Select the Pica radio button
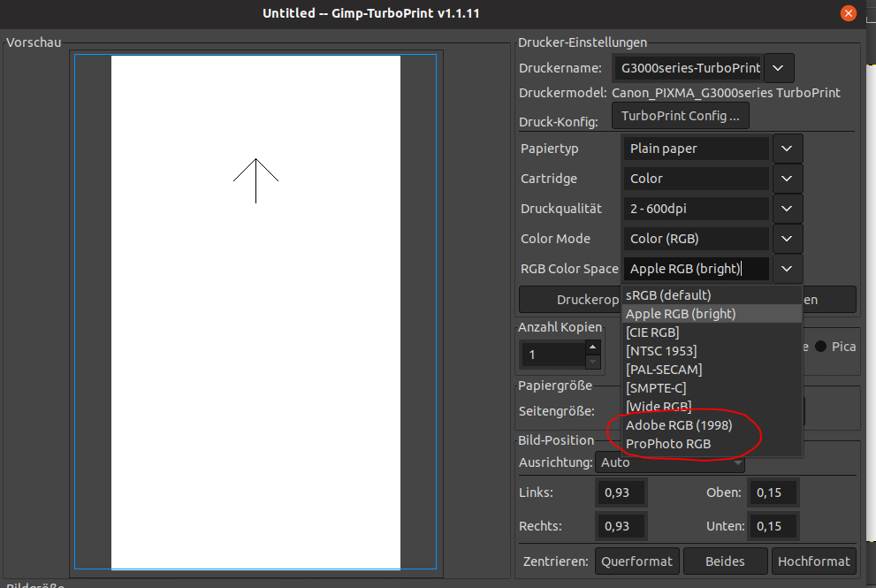 820,347
